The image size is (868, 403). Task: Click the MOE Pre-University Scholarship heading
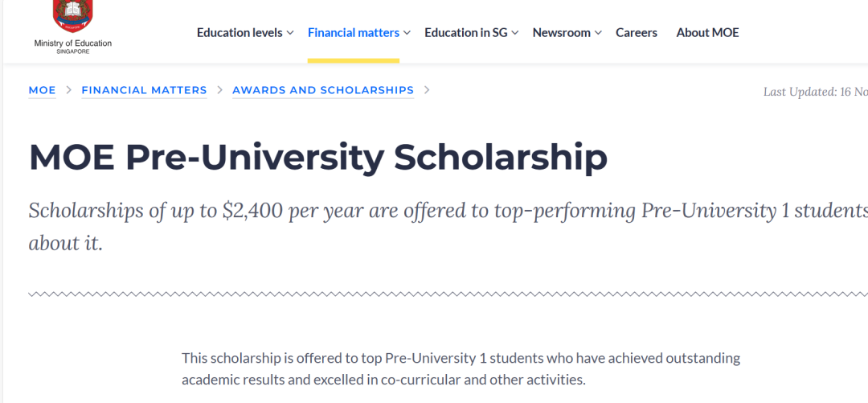click(x=317, y=158)
